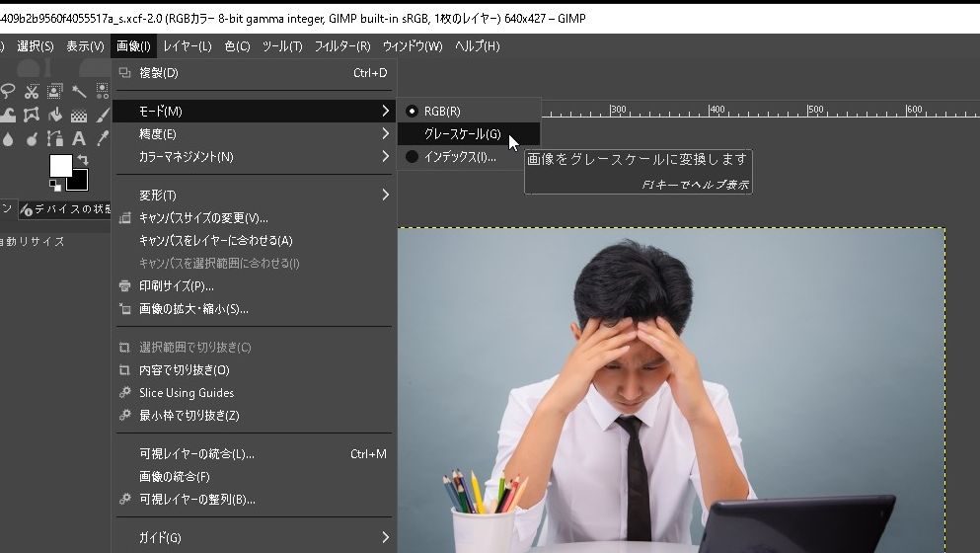The width and height of the screenshot is (980, 553).
Task: Convert image with グレースケール(G) option
Action: (462, 134)
